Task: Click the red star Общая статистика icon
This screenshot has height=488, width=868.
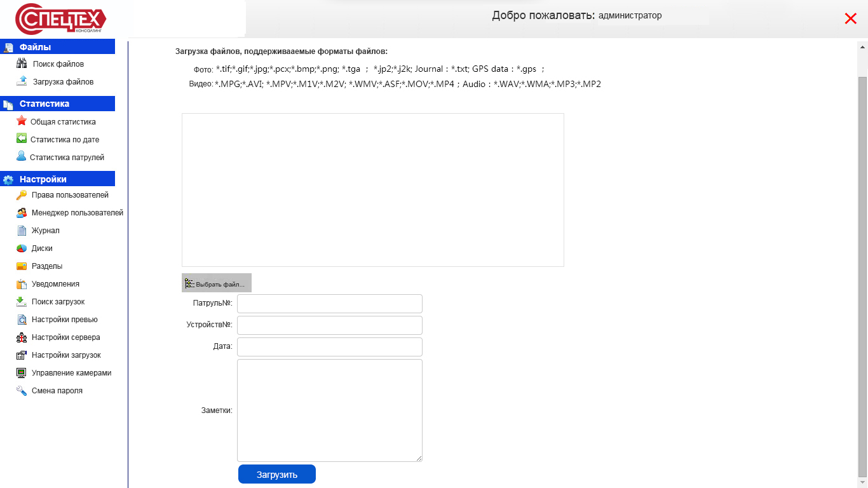Action: (22, 121)
